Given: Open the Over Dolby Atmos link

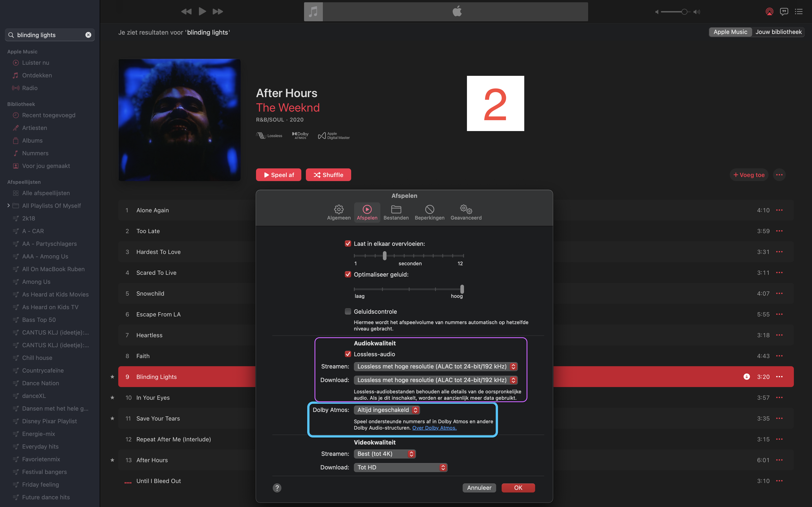Looking at the screenshot, I should point(434,428).
